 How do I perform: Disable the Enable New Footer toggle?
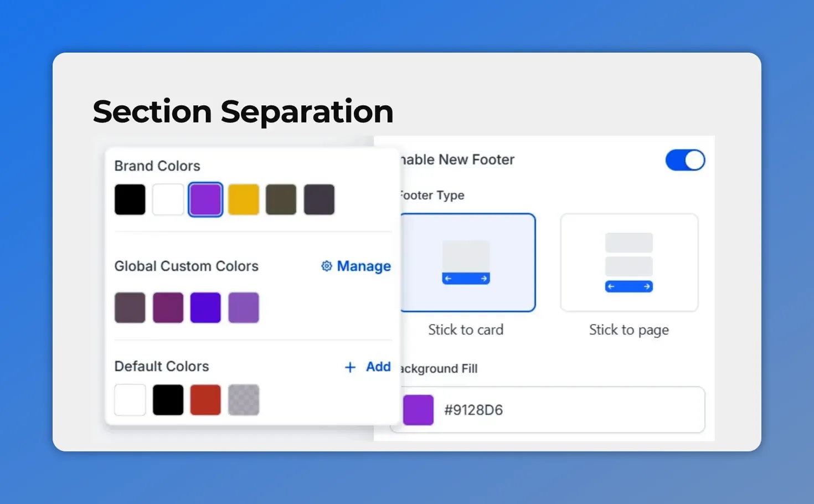click(x=686, y=160)
